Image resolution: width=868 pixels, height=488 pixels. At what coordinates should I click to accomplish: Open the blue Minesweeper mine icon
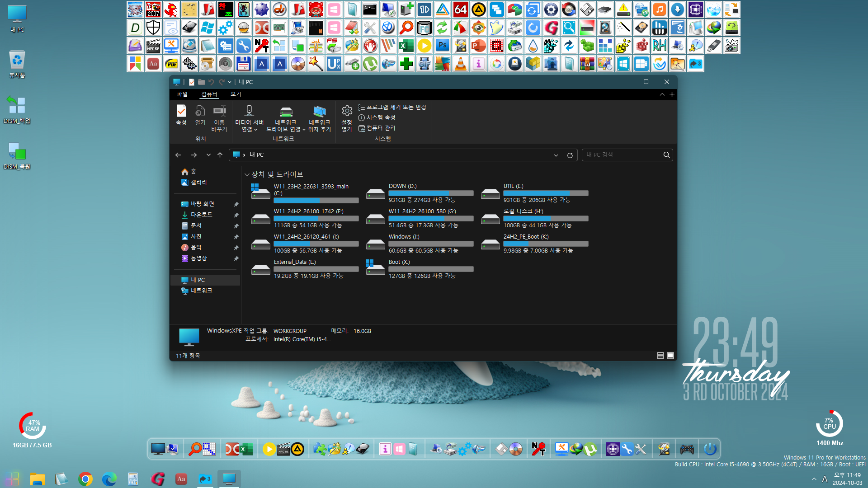tap(261, 9)
